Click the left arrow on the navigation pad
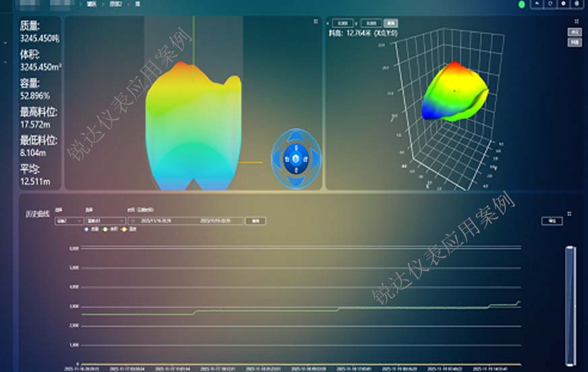Screen dimensions: 588x372 277,158
